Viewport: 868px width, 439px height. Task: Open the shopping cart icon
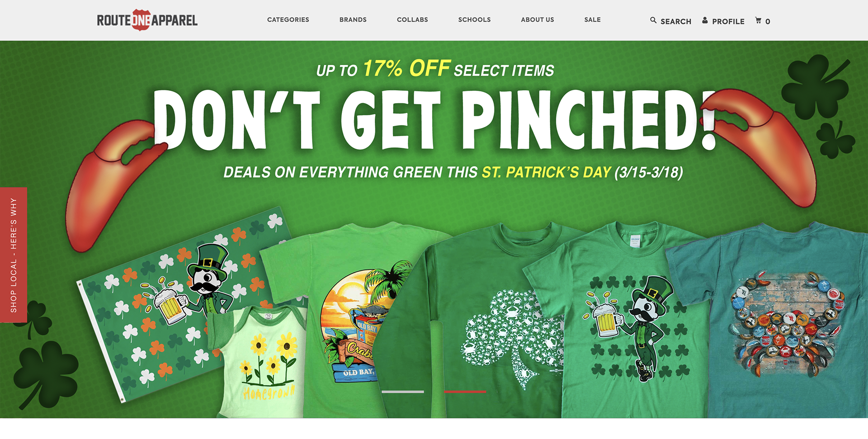click(758, 20)
